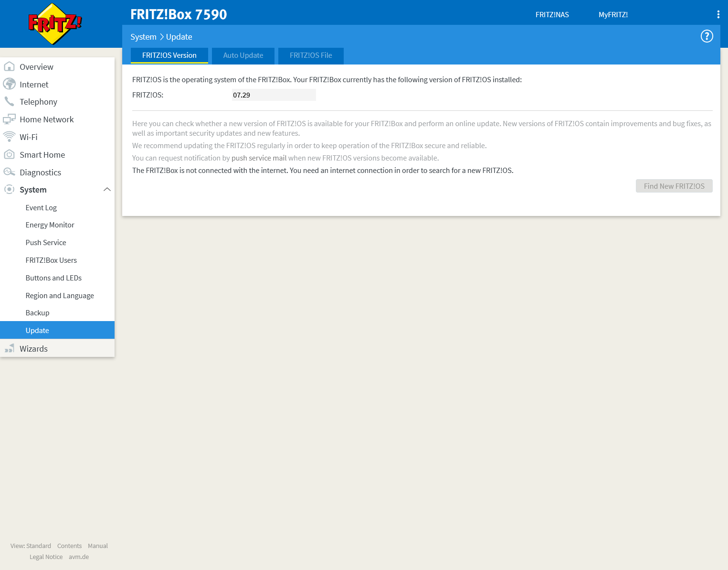Click the Internet globe icon
This screenshot has width=728, height=570.
[9, 84]
